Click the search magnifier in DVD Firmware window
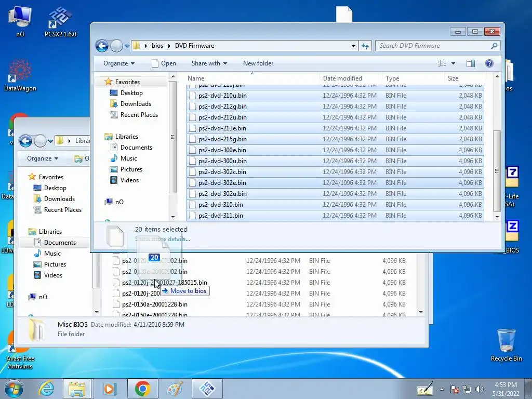532x399 pixels. [495, 46]
